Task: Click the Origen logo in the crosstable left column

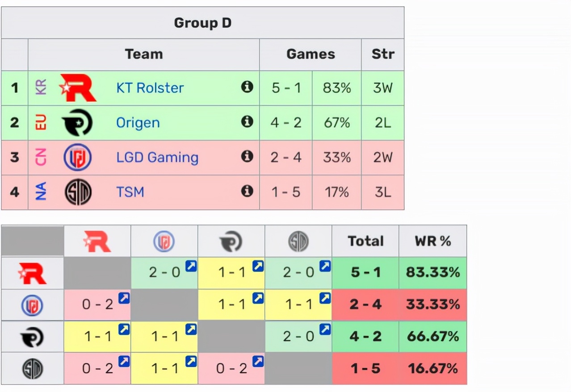Action: point(32,336)
